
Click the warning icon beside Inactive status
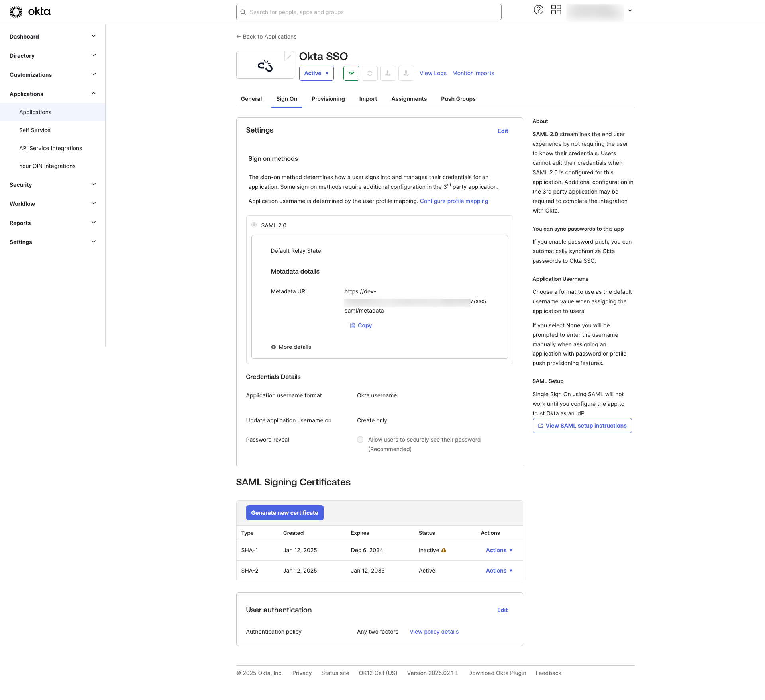444,550
